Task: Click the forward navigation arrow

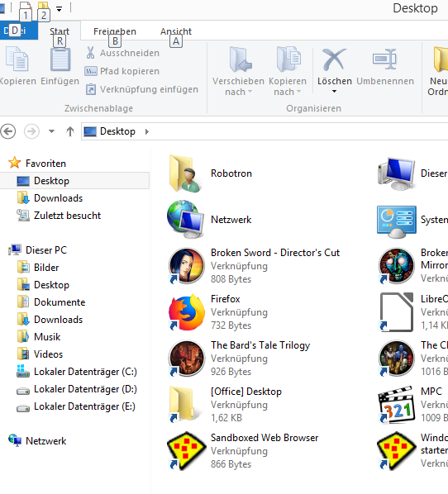Action: click(x=32, y=131)
